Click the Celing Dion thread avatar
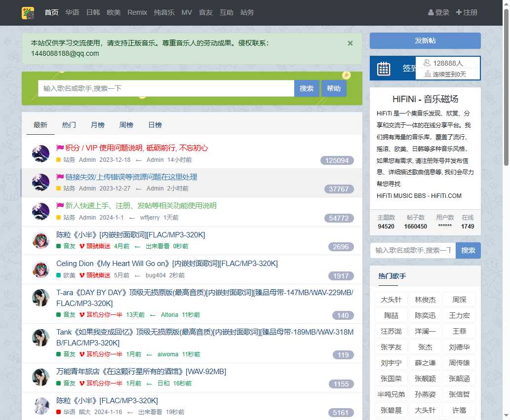Screen dimensions: 510x420 40,269
